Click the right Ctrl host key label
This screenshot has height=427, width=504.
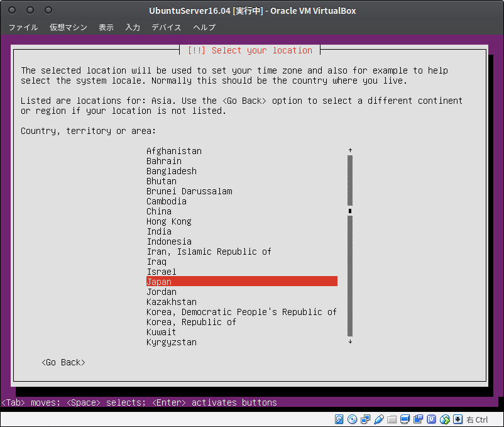pos(477,419)
